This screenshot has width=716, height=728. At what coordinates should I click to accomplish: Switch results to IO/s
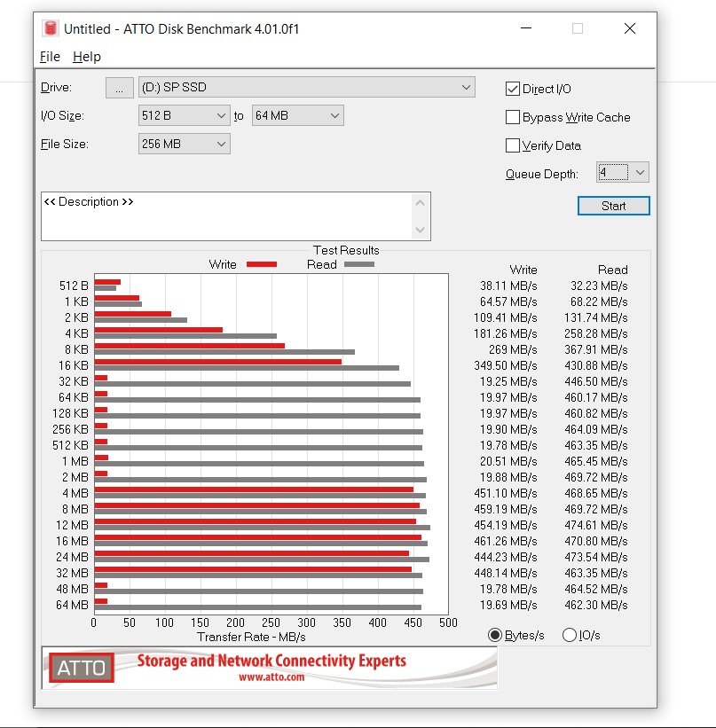pos(570,635)
